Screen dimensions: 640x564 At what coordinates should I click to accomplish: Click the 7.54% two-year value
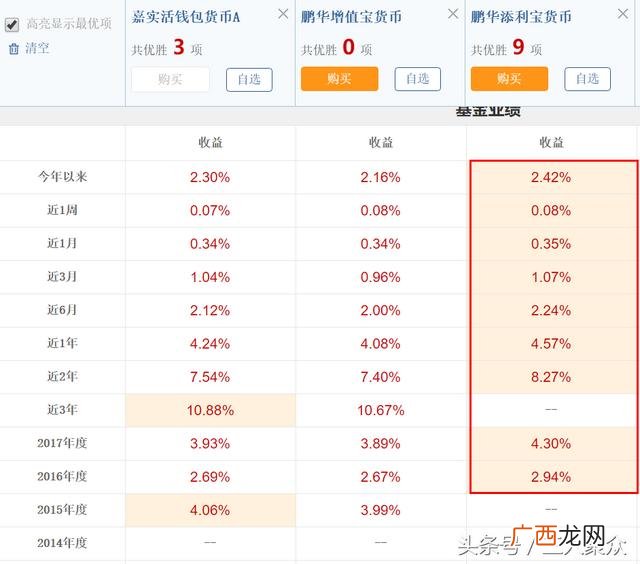pyautogui.click(x=210, y=377)
